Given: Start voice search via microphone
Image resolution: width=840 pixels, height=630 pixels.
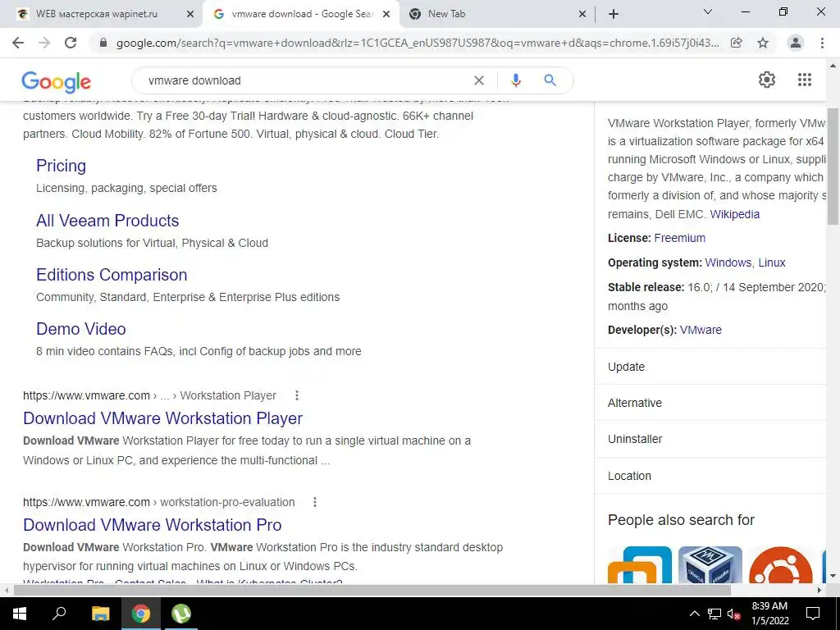Looking at the screenshot, I should (x=515, y=80).
